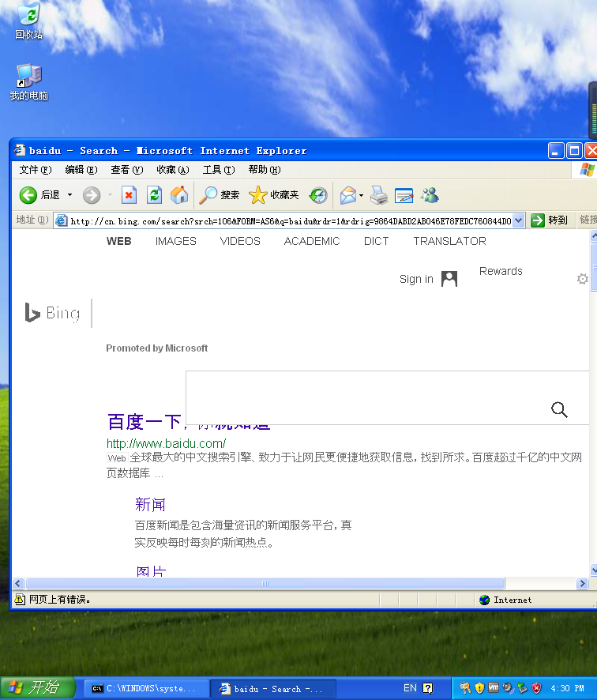Click the red shield security tray icon
597x700 pixels.
(x=537, y=688)
